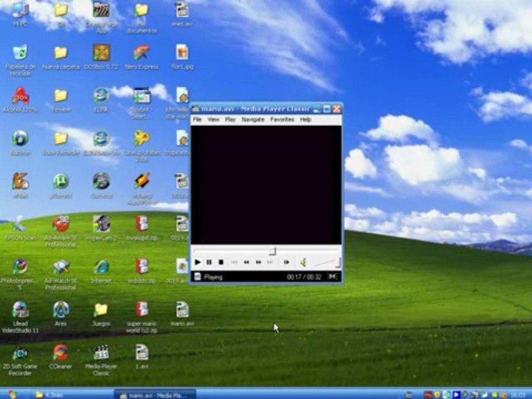The image size is (532, 399).
Task: Stop playback with the Stop button
Action: [x=221, y=262]
